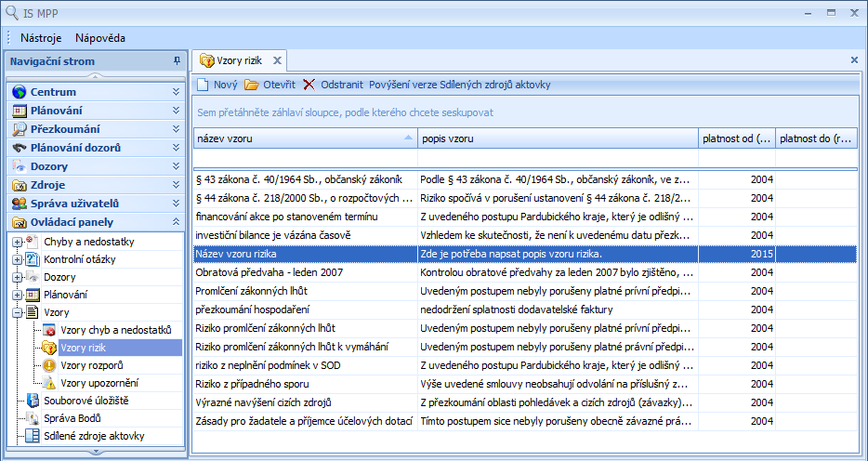This screenshot has height=461, width=868.
Task: Click the Chyby a nedostatky tree icon
Action: [33, 242]
